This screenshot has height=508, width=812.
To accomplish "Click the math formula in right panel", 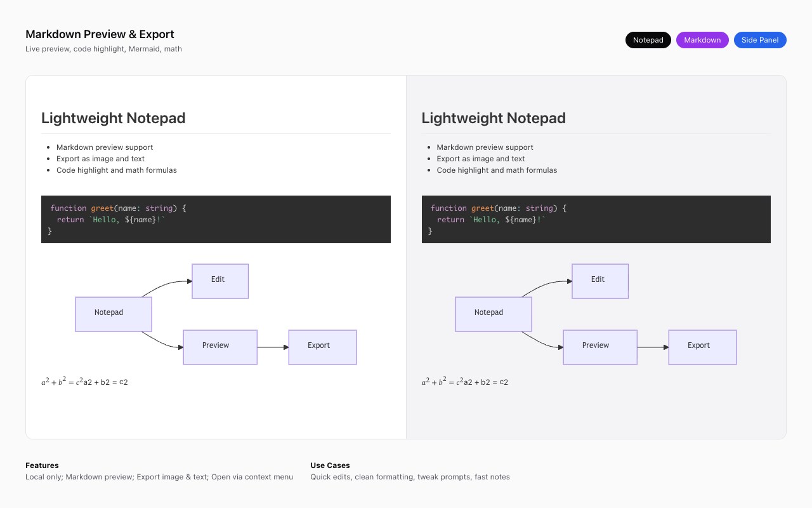I will [x=464, y=382].
